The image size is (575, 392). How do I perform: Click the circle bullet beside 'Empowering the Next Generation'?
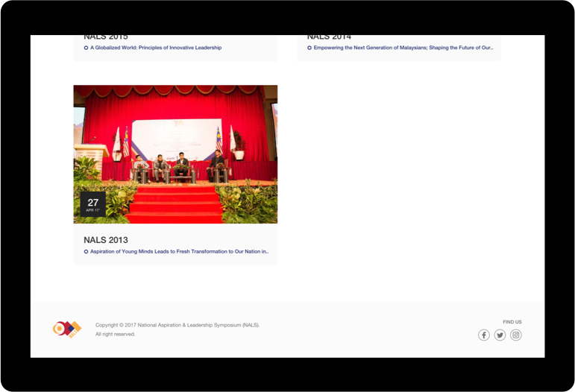(x=310, y=48)
